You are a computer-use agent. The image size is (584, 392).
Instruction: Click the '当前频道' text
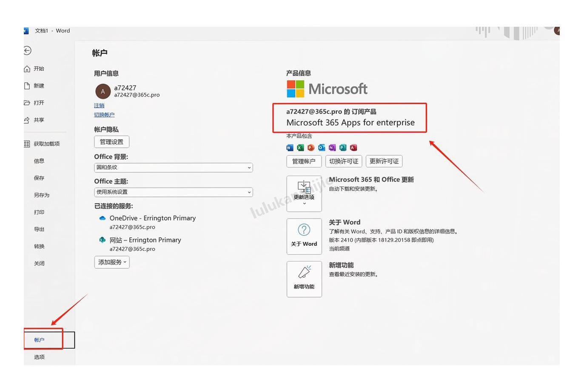coord(339,249)
